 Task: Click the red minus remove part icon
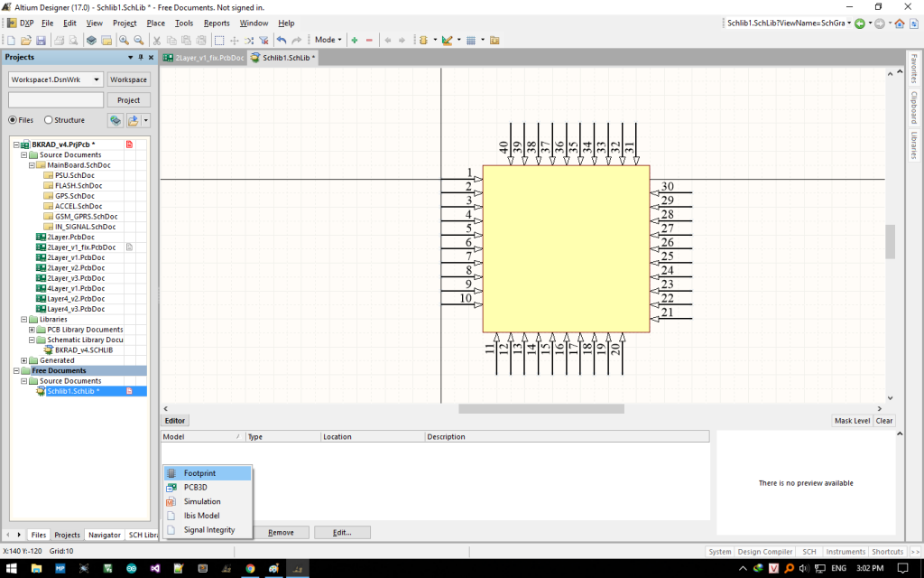pyautogui.click(x=369, y=41)
